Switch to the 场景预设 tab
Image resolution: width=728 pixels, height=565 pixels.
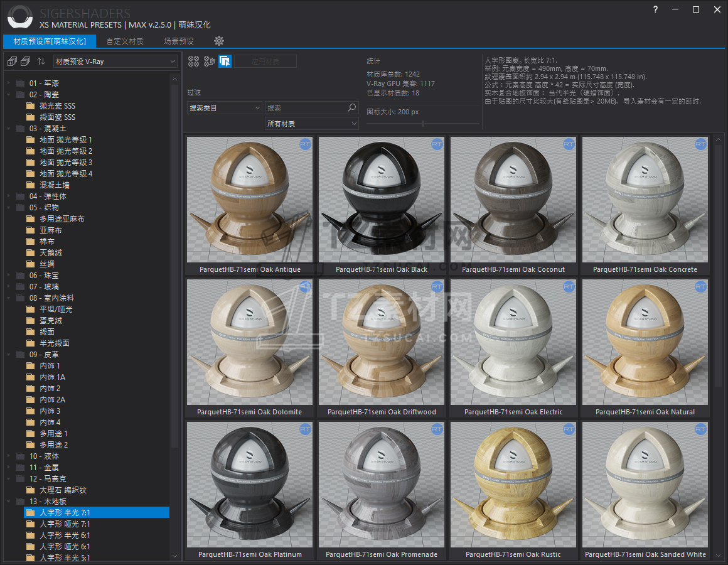click(x=179, y=41)
